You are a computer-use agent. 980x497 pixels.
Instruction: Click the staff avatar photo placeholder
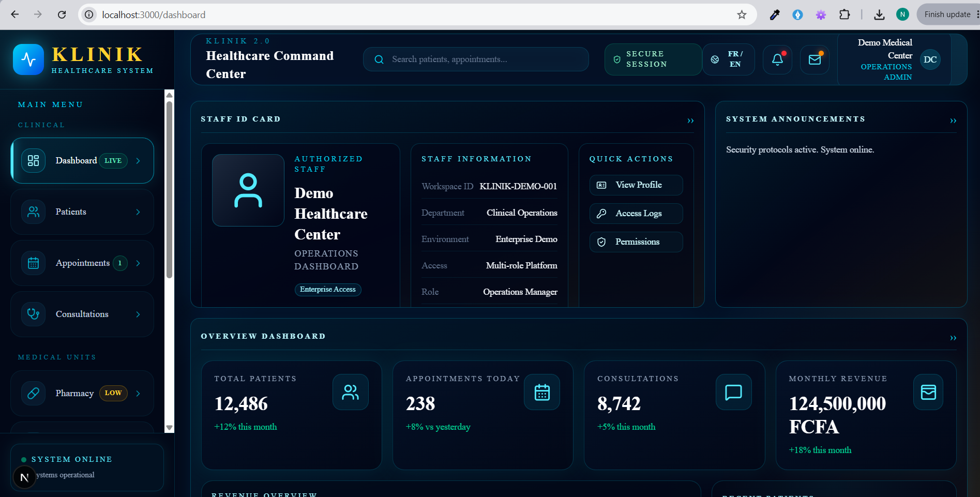coord(248,190)
